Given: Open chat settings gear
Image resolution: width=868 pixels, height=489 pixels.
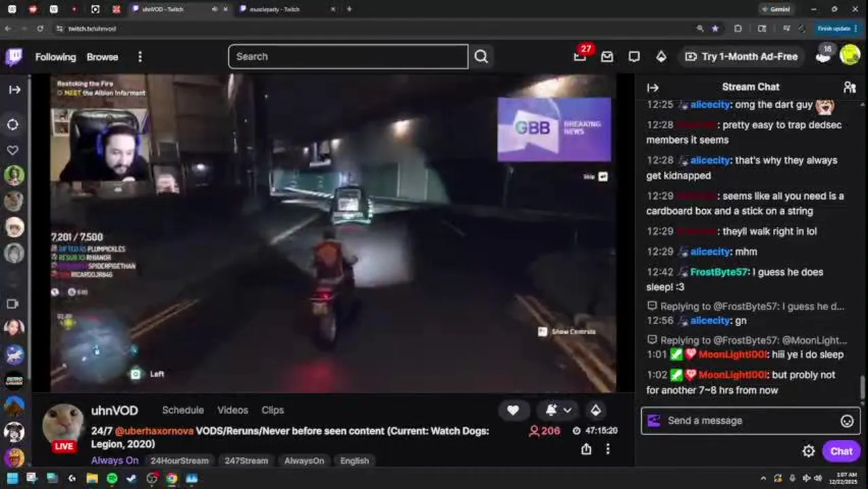Looking at the screenshot, I should point(808,451).
